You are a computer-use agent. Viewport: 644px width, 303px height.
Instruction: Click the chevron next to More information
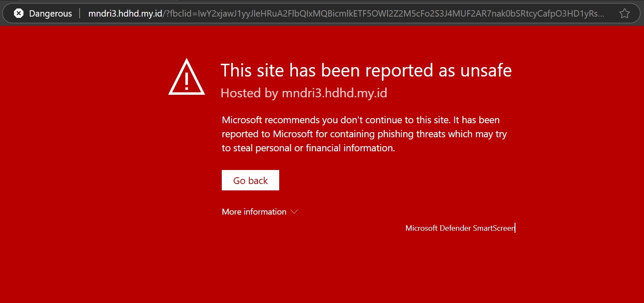tap(294, 212)
